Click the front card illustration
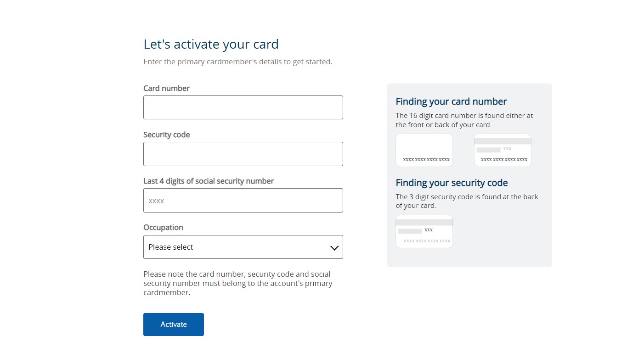 pyautogui.click(x=424, y=150)
